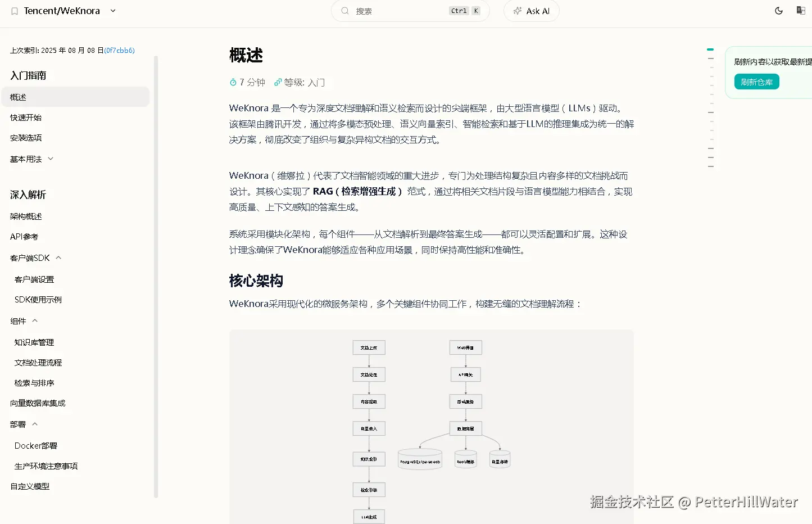Open the 客户端设置 subpage
Screen dimensions: 812x524
click(34, 279)
